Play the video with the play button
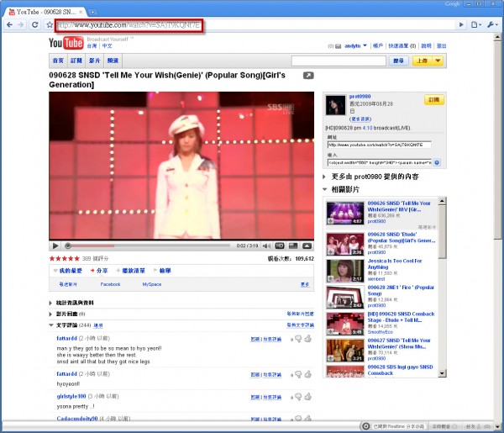Screen dimensions: 504x433 pos(55,246)
